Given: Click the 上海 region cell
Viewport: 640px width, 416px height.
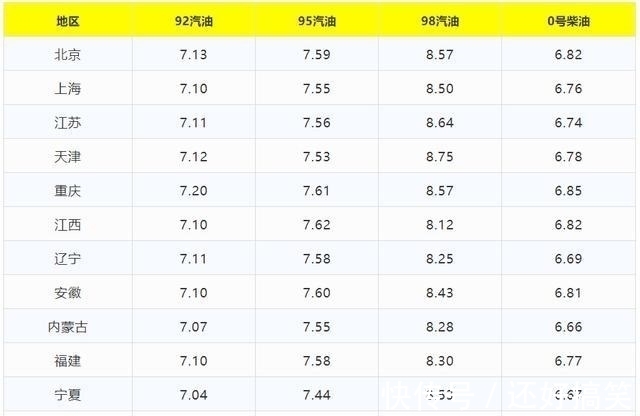Looking at the screenshot, I should coord(68,88).
